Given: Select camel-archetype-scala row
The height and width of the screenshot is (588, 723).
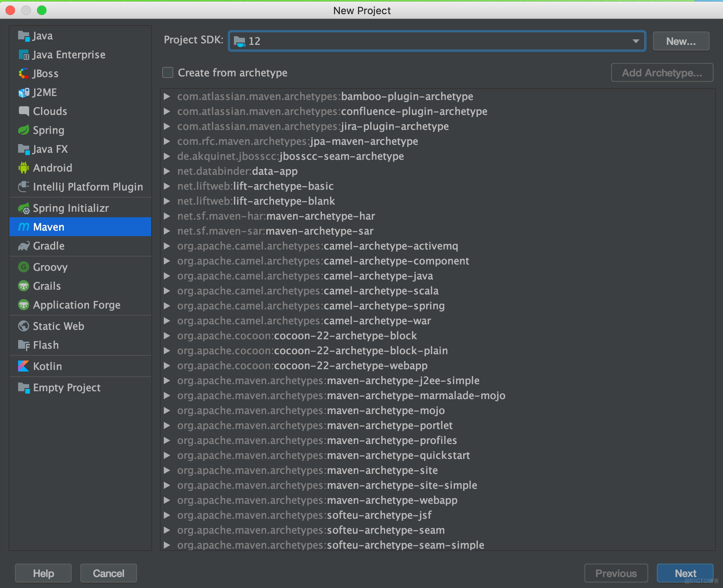Looking at the screenshot, I should (x=438, y=291).
